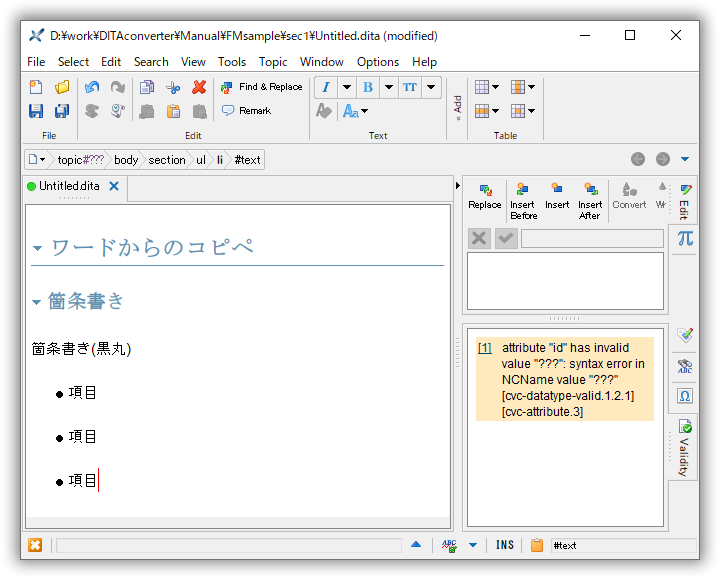This screenshot has width=720, height=580.
Task: Click the Cut scissors icon
Action: click(x=173, y=87)
